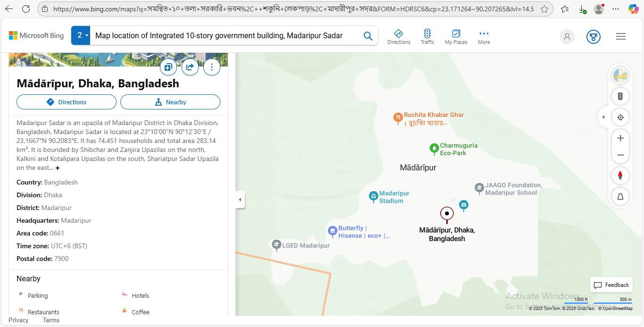
Task: Toggle traffic light map control
Action: (x=620, y=96)
